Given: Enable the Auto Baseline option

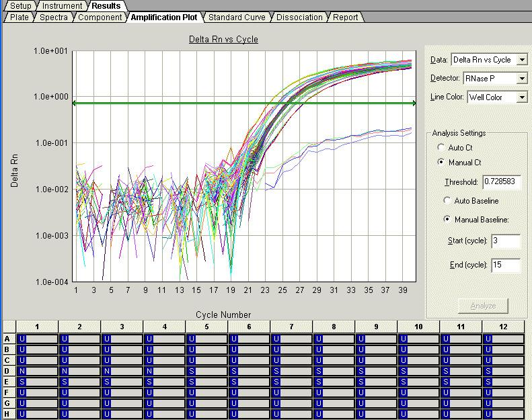Looking at the screenshot, I should click(x=447, y=200).
